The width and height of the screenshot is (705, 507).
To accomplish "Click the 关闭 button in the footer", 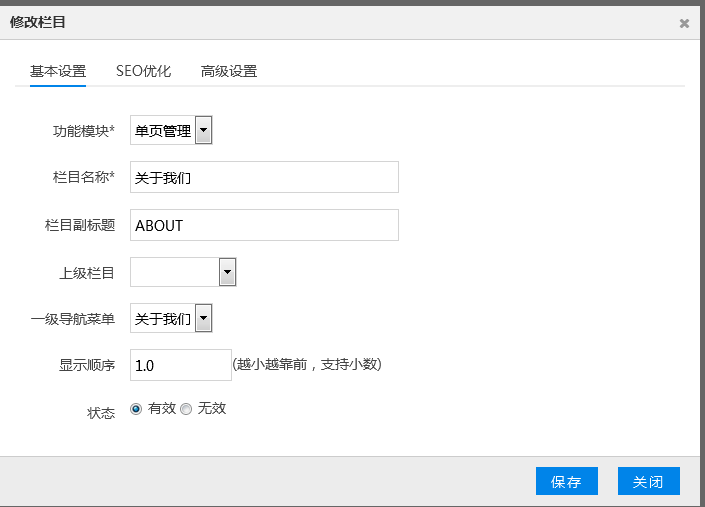I will click(x=648, y=481).
